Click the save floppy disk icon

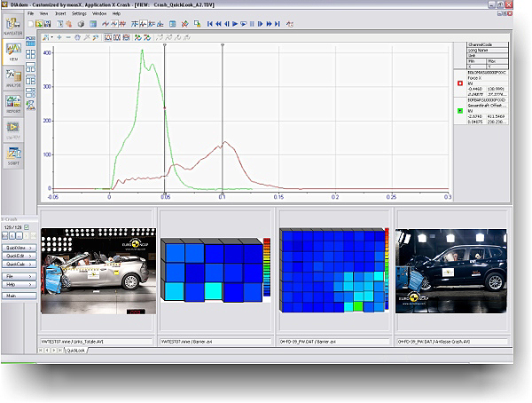48,24
